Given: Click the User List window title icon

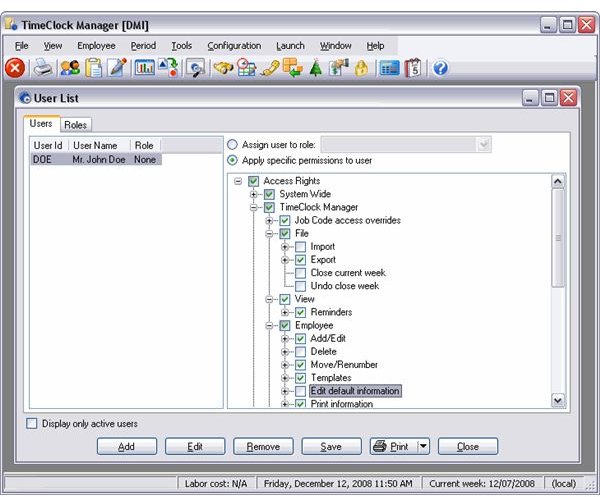Looking at the screenshot, I should [x=25, y=98].
